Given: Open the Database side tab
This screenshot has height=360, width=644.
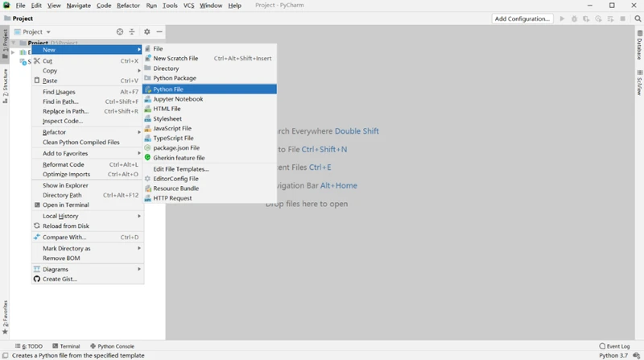Looking at the screenshot, I should [x=639, y=45].
